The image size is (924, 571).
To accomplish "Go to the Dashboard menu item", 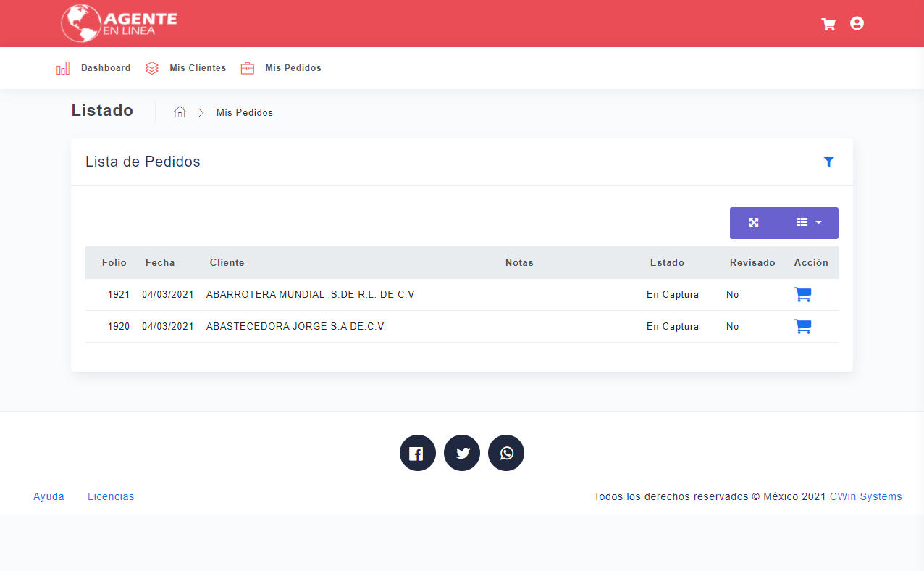I will pos(94,68).
